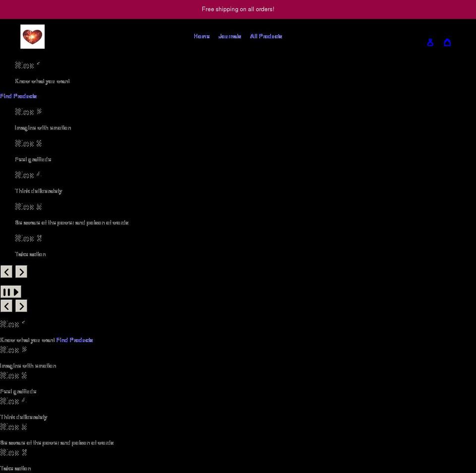Click the lower carousel's previous arrow

(x=6, y=306)
